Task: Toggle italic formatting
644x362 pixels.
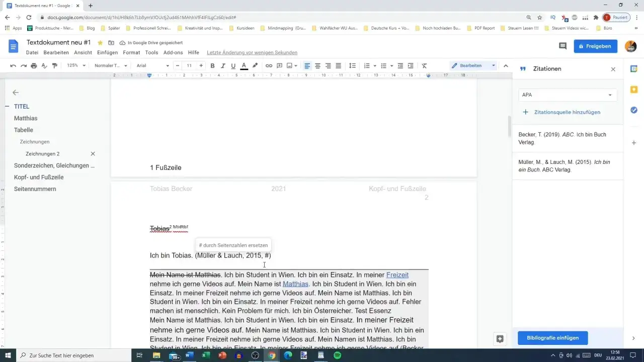Action: click(x=222, y=65)
